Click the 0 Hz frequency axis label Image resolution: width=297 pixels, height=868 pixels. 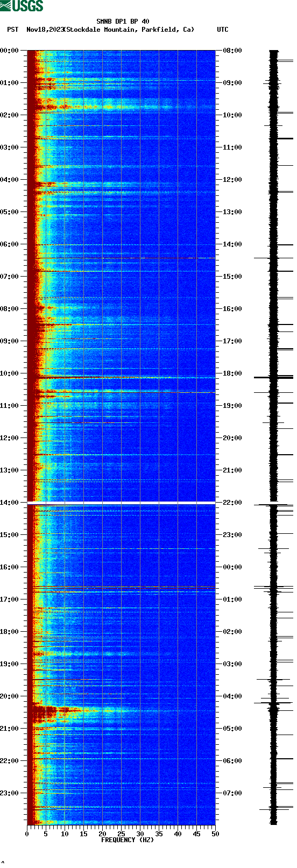[27, 834]
